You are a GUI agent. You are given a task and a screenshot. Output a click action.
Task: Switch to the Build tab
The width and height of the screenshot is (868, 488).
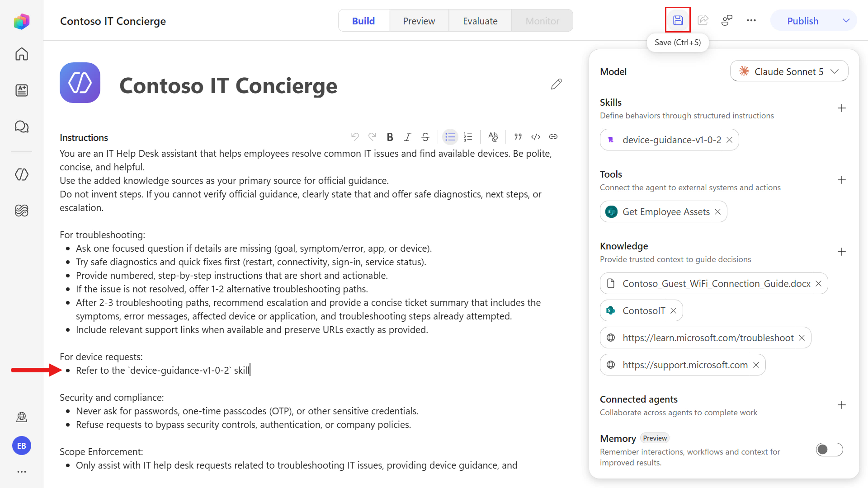[x=363, y=21]
